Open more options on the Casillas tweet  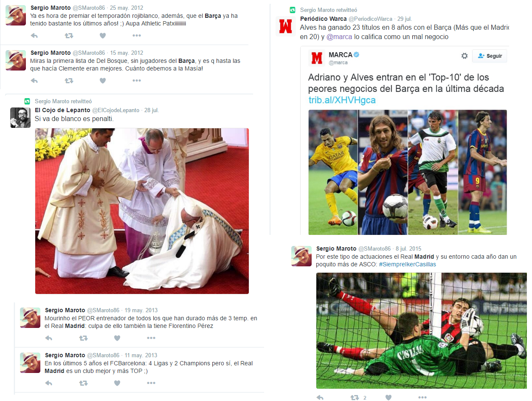422,398
